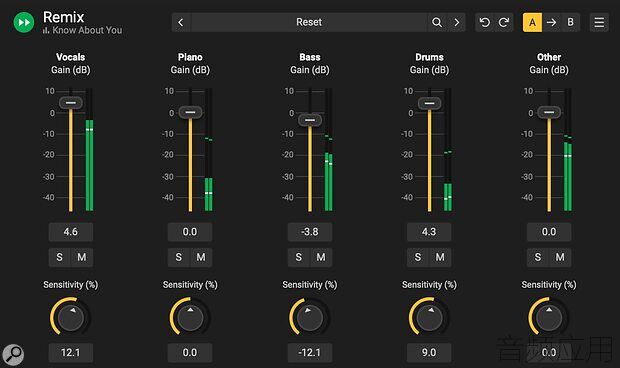620x368 pixels.
Task: Click the Piano gain fader handle
Action: (x=190, y=112)
